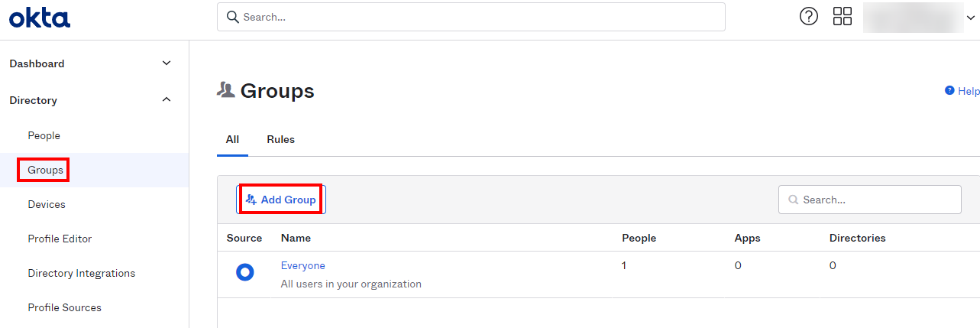Open Devices in the sidebar
Viewport: 980px width, 328px height.
point(47,204)
